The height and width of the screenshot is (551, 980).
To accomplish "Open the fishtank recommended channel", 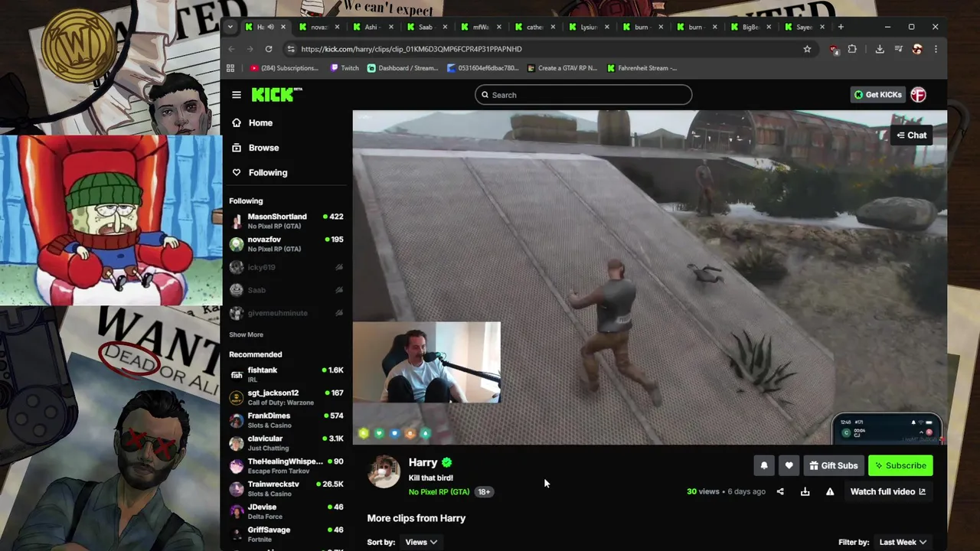I will coord(286,374).
